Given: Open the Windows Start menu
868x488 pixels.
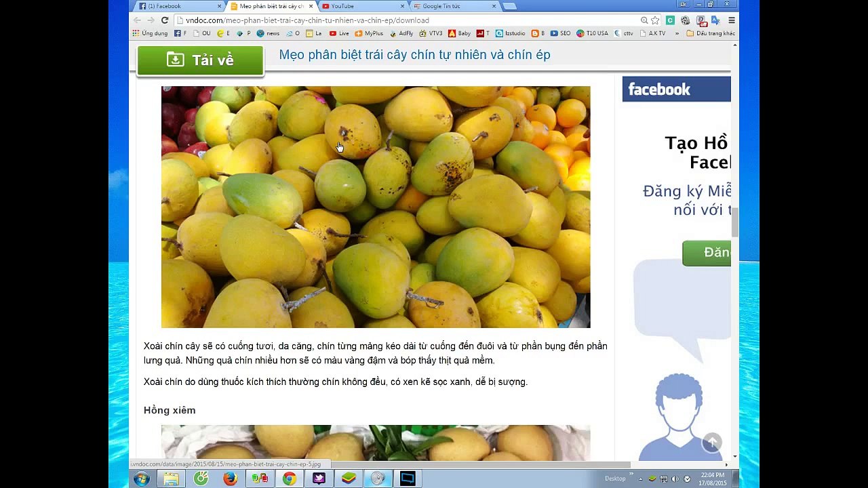Looking at the screenshot, I should pyautogui.click(x=142, y=479).
